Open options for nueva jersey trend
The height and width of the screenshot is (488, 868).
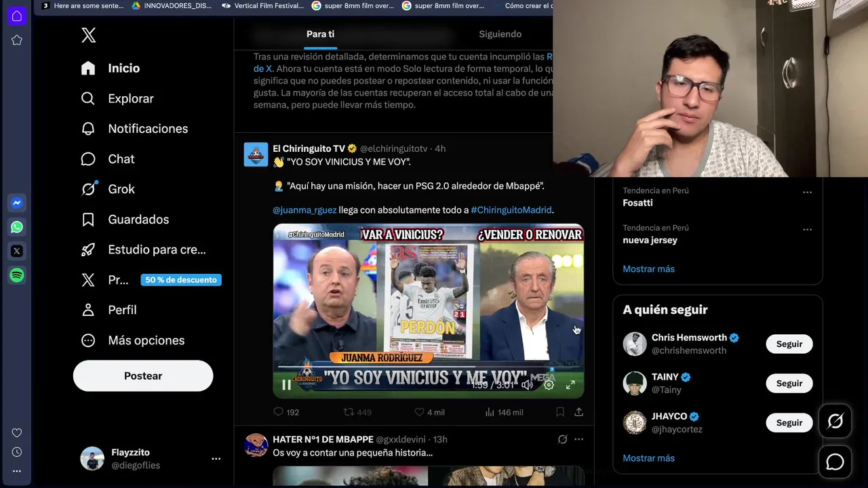pyautogui.click(x=807, y=230)
